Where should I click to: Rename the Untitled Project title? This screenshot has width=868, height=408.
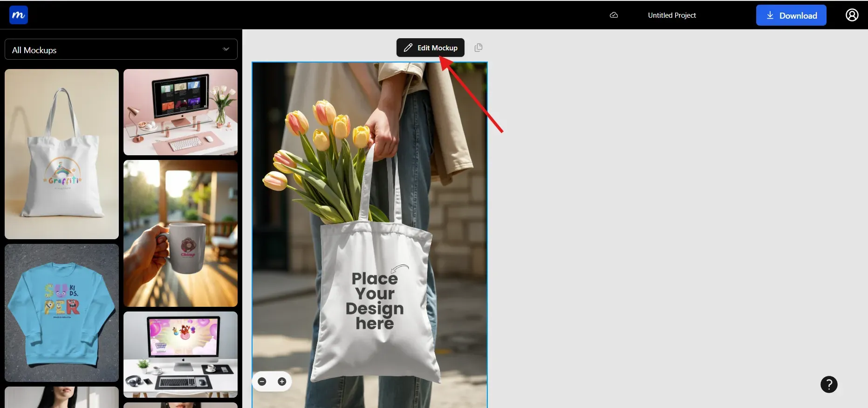672,15
